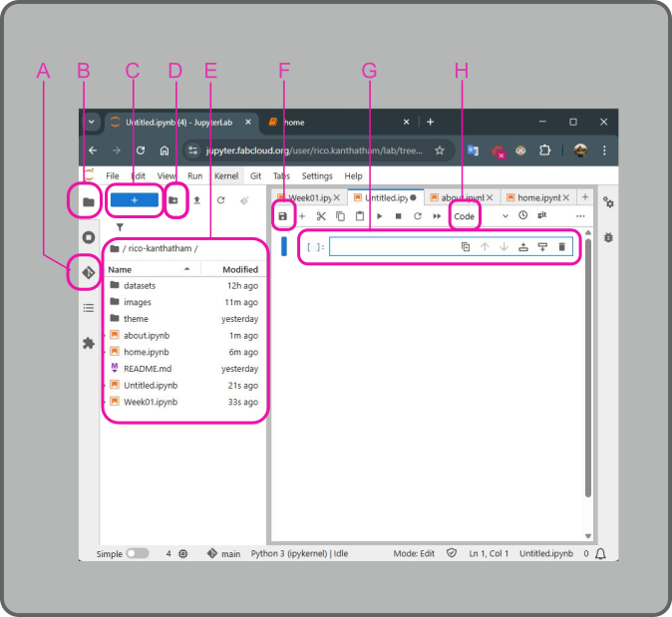This screenshot has width=672, height=617.
Task: Create a new folder in the file browser
Action: pyautogui.click(x=173, y=200)
